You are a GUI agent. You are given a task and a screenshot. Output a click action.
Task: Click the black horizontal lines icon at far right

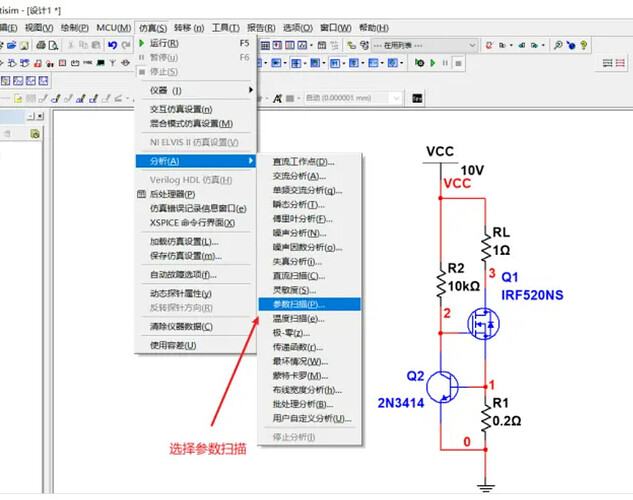(x=607, y=63)
